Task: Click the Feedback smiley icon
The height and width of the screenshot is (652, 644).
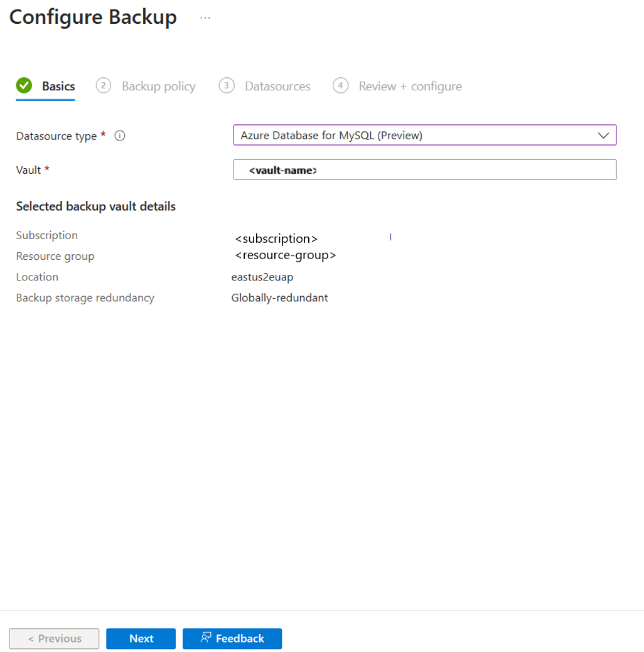Action: pos(205,639)
